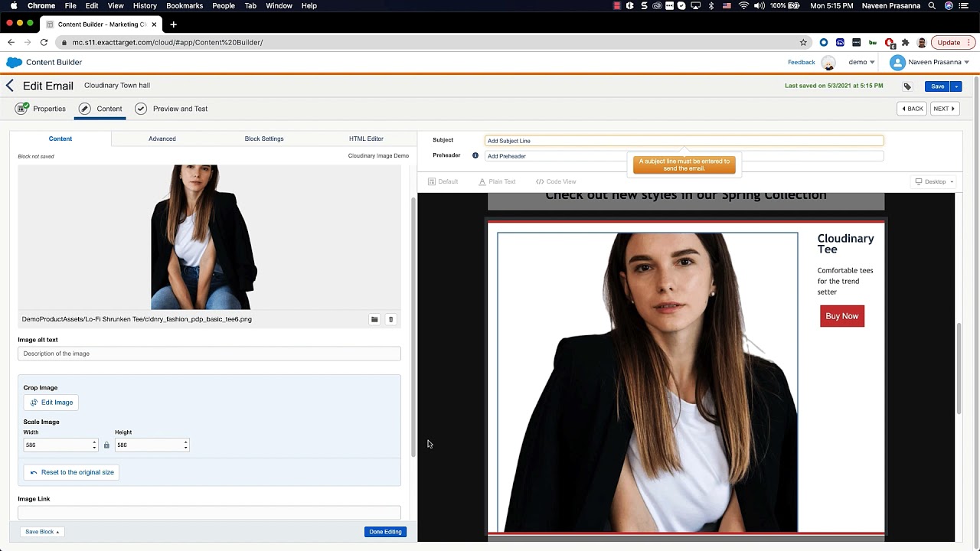Click the BACK navigation button
980x551 pixels.
tap(912, 109)
